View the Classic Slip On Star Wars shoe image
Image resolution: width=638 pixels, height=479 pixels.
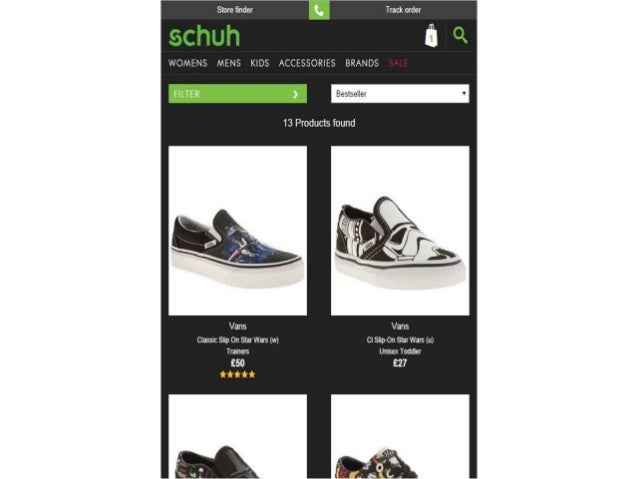point(238,231)
